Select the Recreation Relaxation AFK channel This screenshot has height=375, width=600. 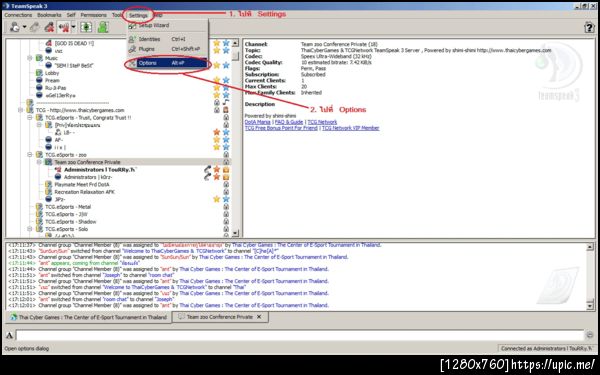click(84, 192)
